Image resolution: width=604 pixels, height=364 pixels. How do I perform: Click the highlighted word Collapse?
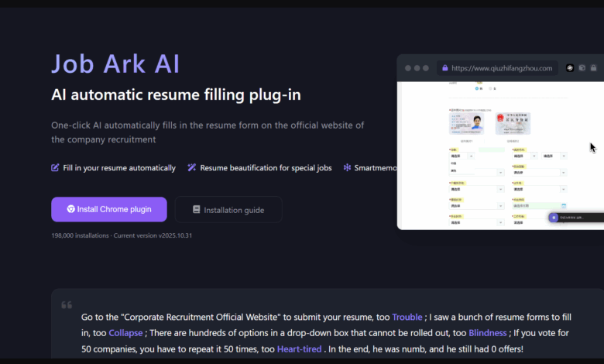coord(125,333)
